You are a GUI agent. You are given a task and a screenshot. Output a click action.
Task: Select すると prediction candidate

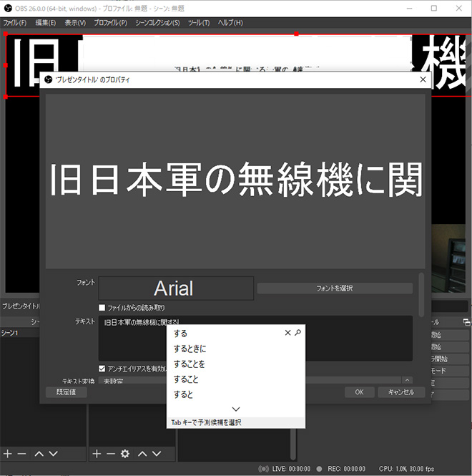183,394
